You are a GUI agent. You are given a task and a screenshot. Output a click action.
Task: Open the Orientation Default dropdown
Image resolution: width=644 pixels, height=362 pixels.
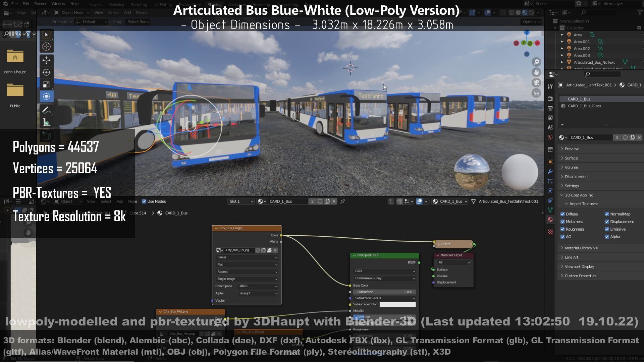click(91, 22)
